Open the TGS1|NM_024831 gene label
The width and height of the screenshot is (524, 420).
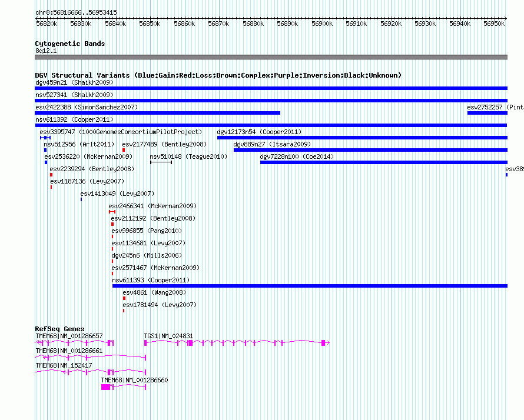(168, 336)
